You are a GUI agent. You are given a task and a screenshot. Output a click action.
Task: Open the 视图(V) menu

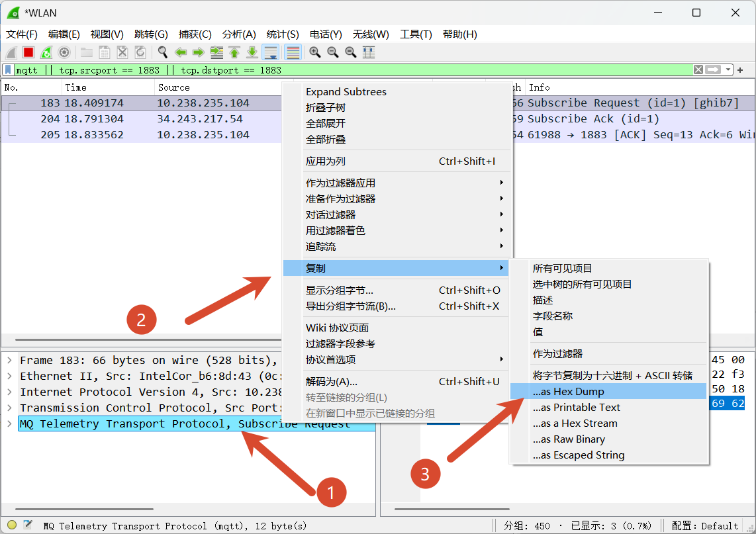click(107, 34)
